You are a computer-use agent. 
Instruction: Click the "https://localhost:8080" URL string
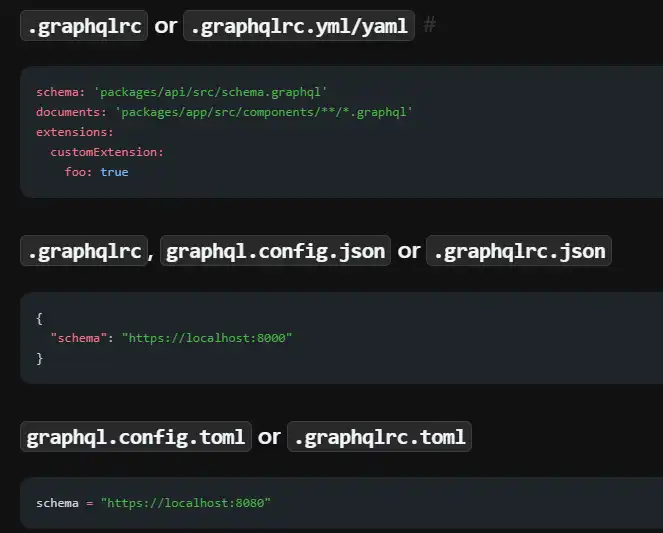(185, 502)
